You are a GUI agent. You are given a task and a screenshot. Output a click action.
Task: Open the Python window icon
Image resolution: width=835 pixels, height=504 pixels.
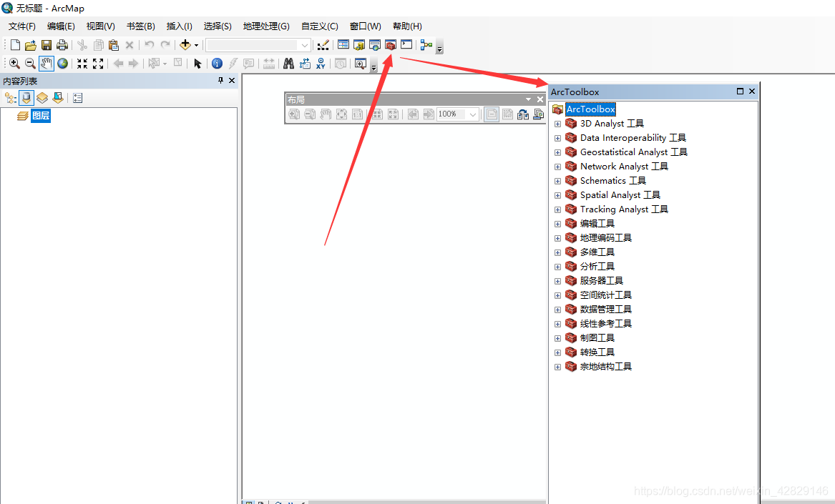(406, 45)
